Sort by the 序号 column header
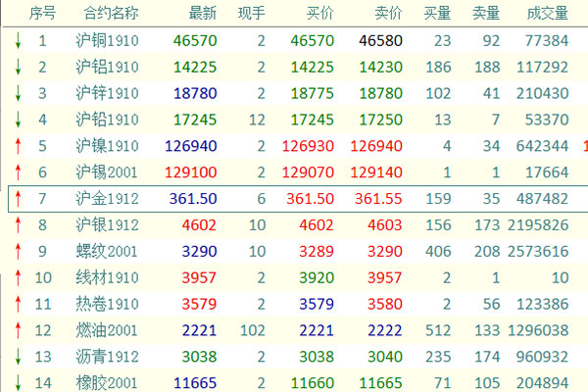 coord(42,14)
